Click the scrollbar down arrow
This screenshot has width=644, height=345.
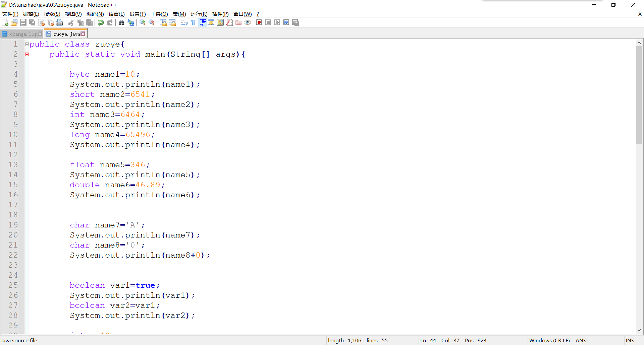[639, 330]
